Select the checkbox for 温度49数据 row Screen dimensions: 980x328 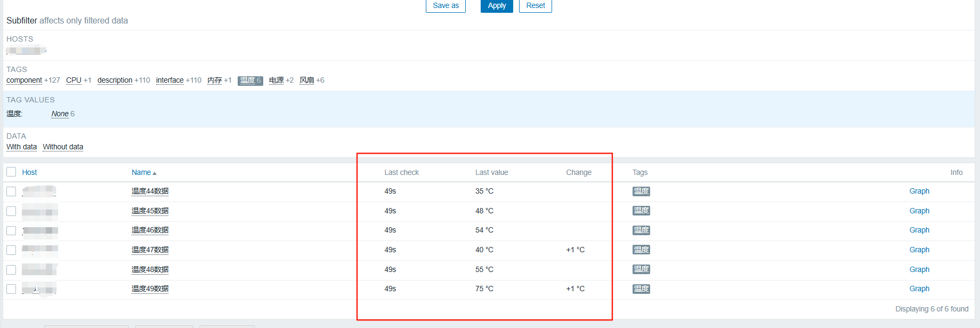tap(11, 289)
